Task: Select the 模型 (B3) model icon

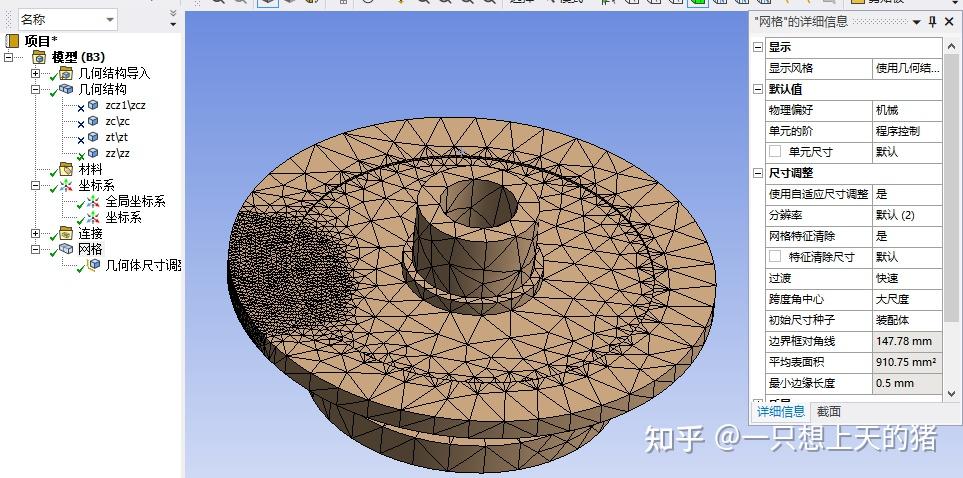Action: click(39, 57)
